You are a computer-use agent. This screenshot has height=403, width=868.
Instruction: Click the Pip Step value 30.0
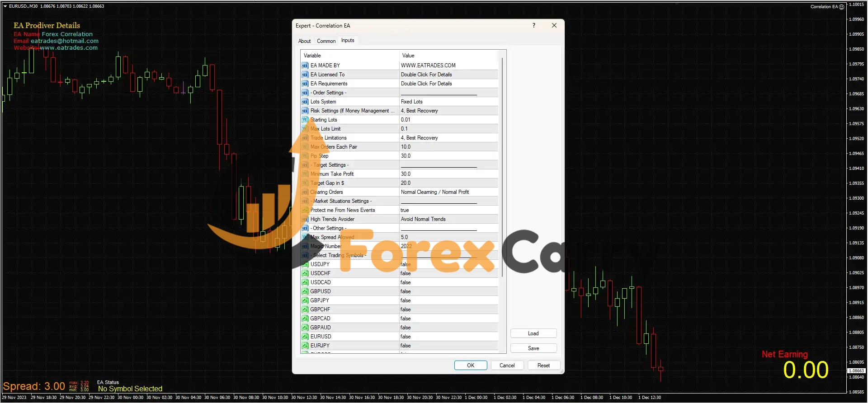pyautogui.click(x=448, y=156)
